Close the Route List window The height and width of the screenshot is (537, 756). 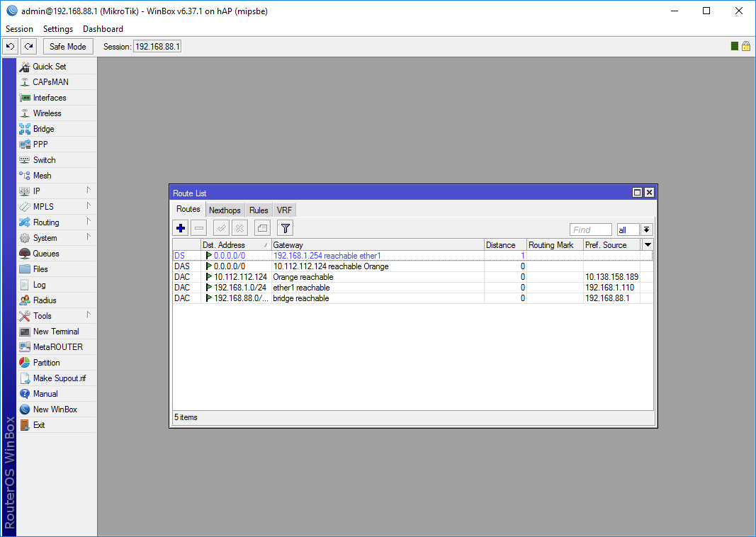[x=650, y=193]
